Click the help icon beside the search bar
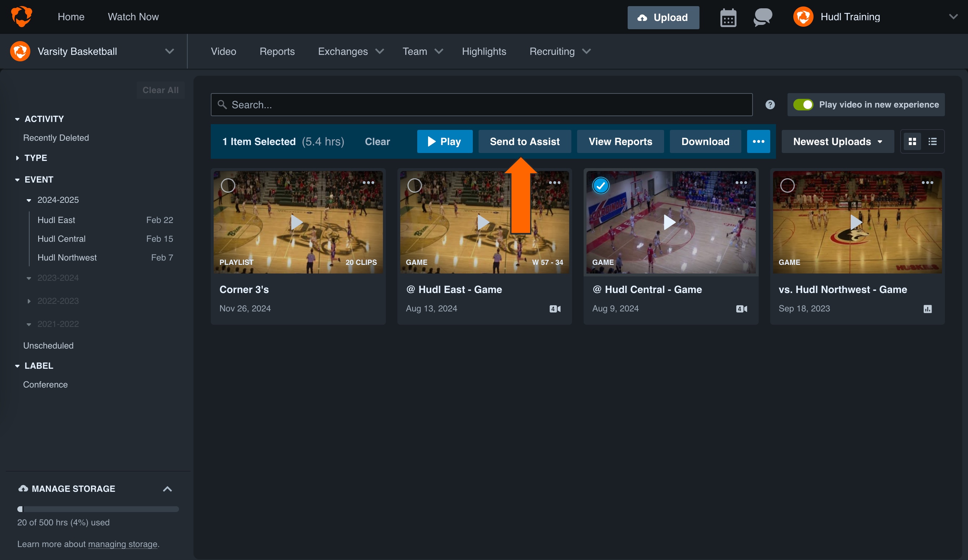This screenshot has height=560, width=968. coord(770,105)
